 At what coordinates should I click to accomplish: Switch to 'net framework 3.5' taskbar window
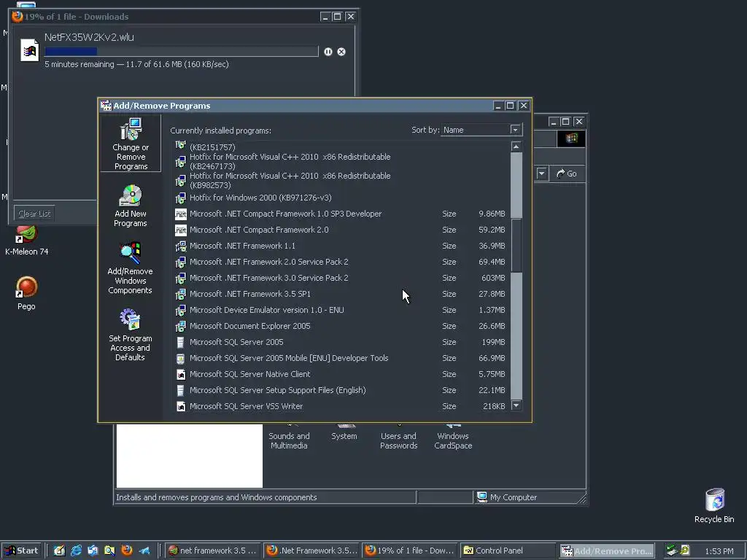coord(214,551)
